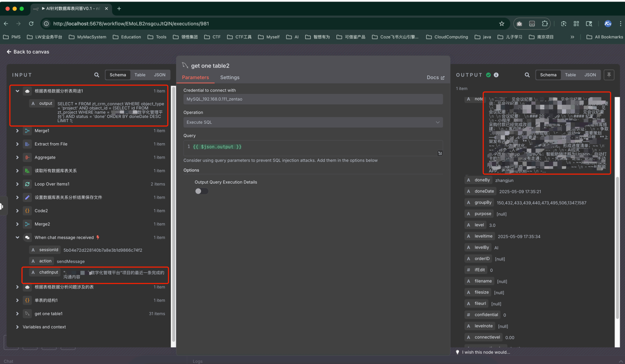Select Table view in OUTPUT panel
625x364 pixels.
(570, 75)
